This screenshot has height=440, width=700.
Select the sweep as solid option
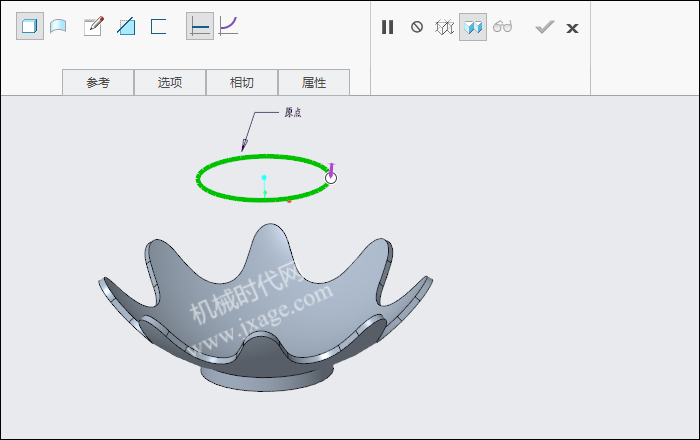(x=30, y=26)
